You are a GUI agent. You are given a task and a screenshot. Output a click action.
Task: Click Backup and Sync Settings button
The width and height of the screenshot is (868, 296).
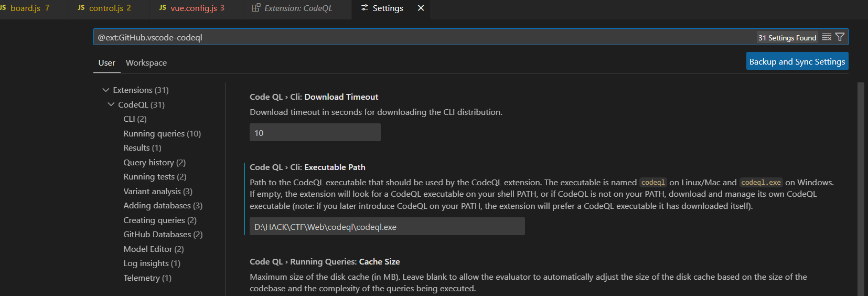[797, 61]
